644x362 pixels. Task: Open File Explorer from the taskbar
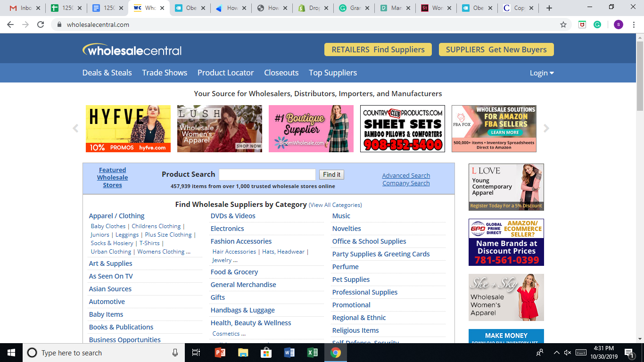[x=243, y=353]
